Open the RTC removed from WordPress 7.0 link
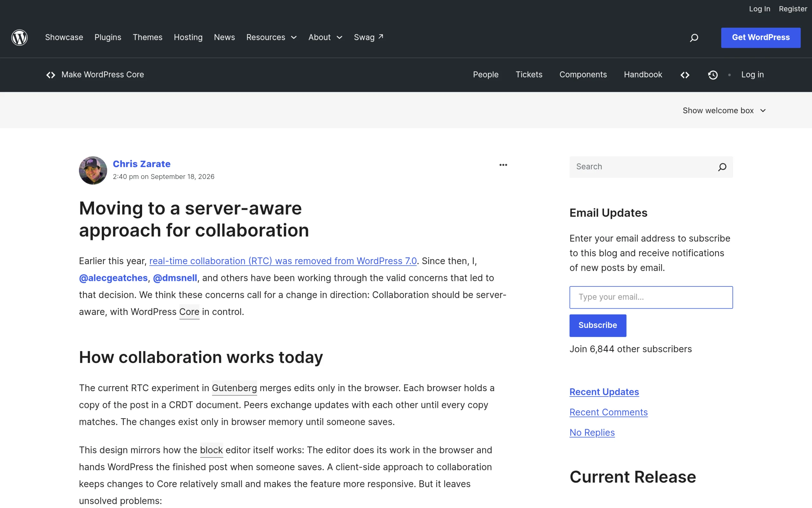 point(283,261)
